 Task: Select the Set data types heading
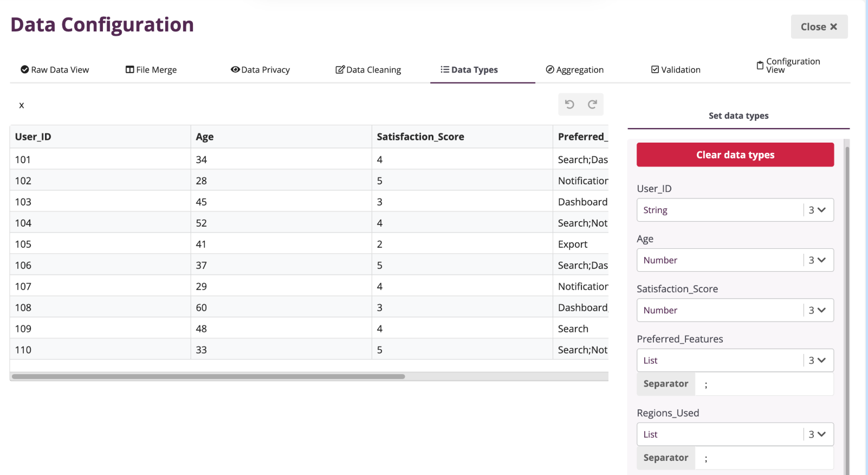(739, 115)
